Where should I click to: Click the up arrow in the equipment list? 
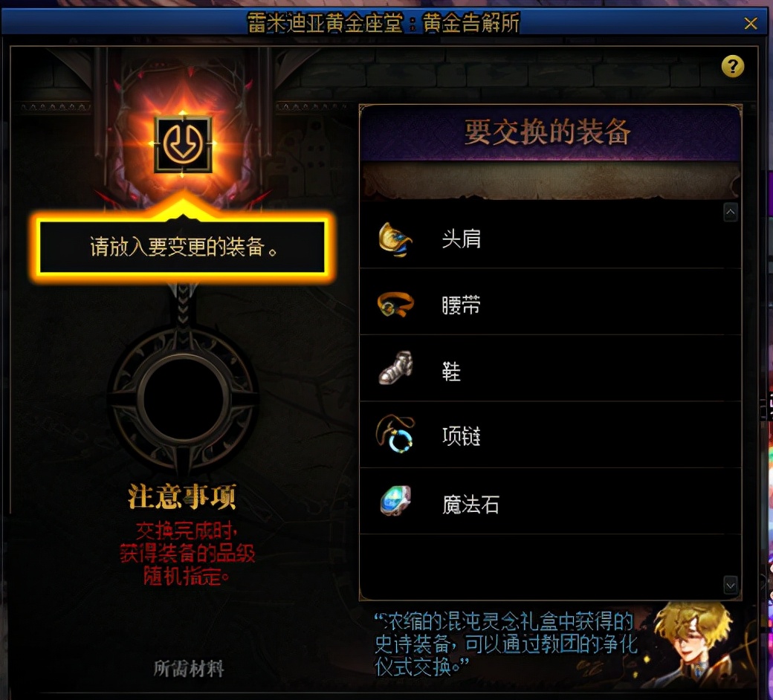click(x=730, y=213)
